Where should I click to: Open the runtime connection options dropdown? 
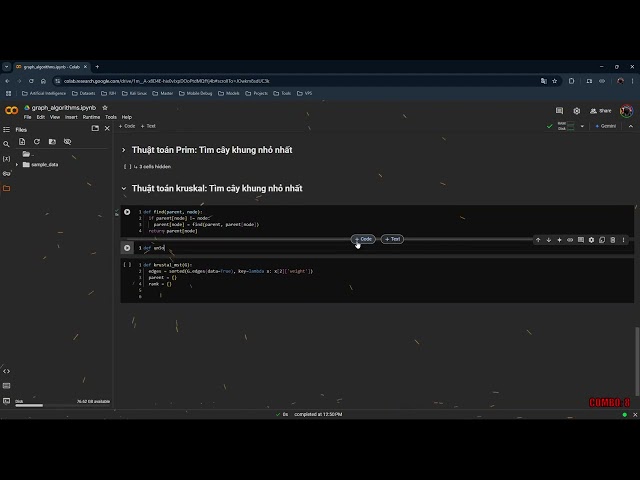(x=582, y=126)
